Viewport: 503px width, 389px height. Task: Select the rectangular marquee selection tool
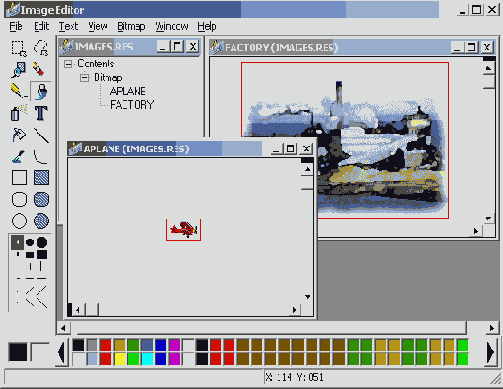point(19,48)
